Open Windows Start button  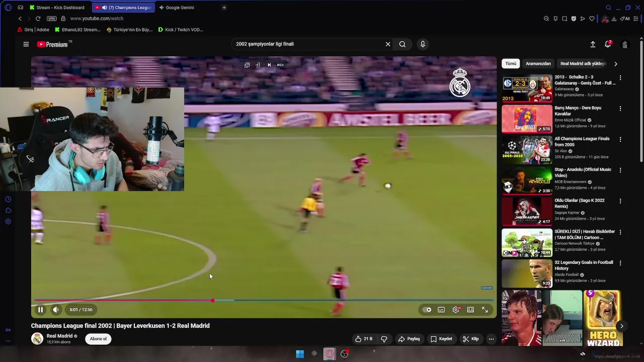click(x=300, y=354)
